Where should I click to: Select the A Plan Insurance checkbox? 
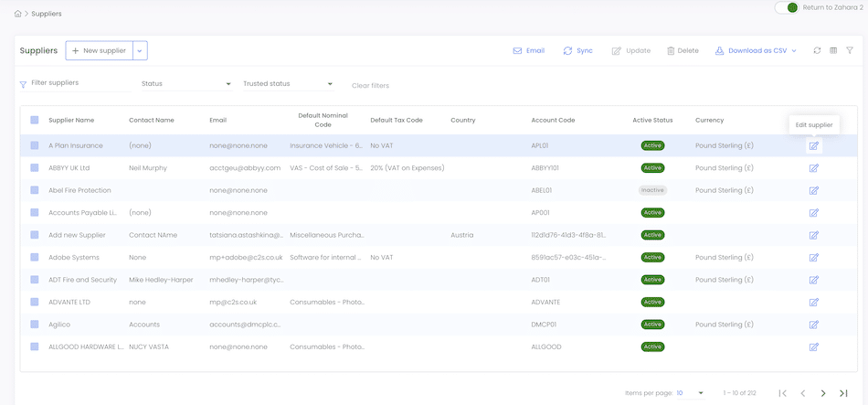click(35, 145)
